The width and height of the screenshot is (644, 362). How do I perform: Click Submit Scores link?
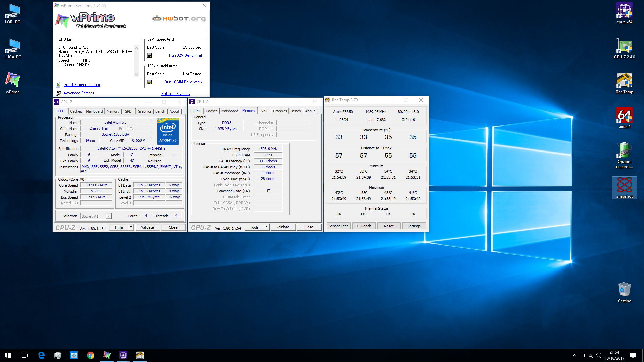coord(175,93)
